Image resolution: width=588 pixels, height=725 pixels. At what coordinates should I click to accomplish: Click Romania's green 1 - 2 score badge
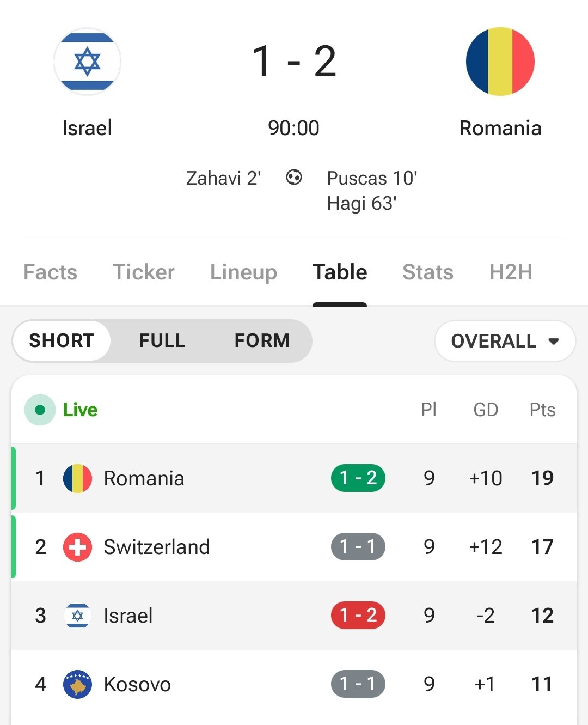coord(358,478)
